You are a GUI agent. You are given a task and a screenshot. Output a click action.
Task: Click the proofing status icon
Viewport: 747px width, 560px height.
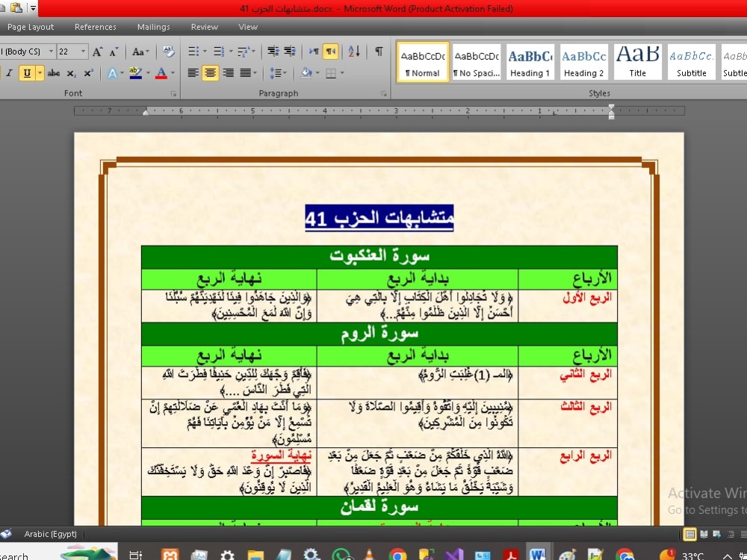click(x=6, y=534)
